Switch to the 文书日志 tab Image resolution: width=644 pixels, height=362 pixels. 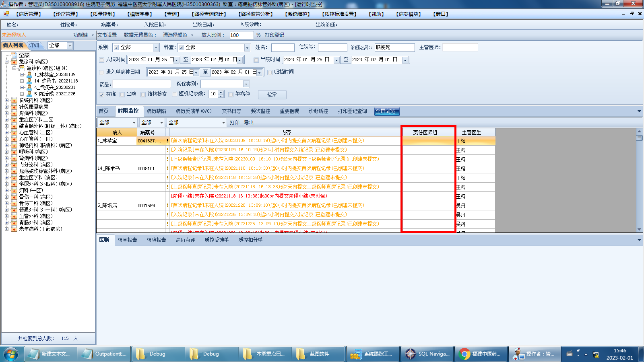tap(231, 111)
